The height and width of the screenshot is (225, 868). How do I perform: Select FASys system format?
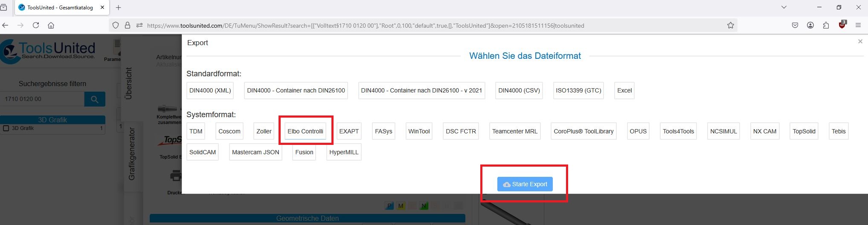383,131
